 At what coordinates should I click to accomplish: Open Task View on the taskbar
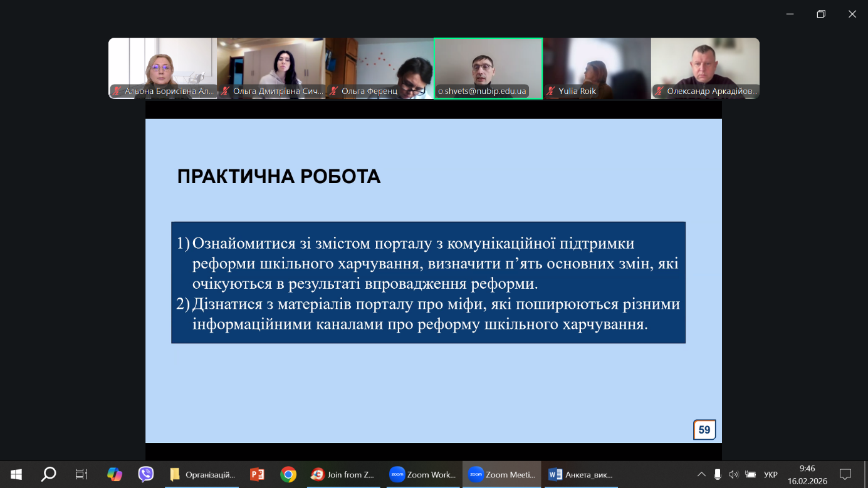click(81, 474)
